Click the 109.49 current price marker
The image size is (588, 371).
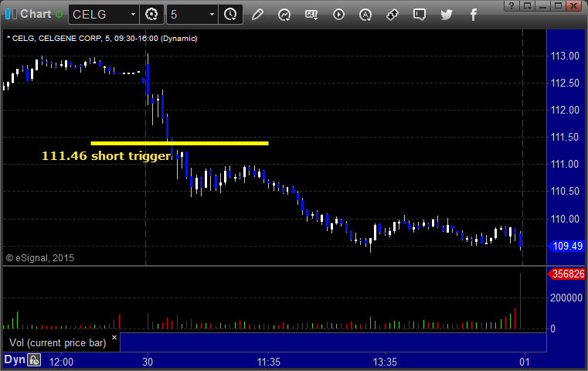coord(566,246)
